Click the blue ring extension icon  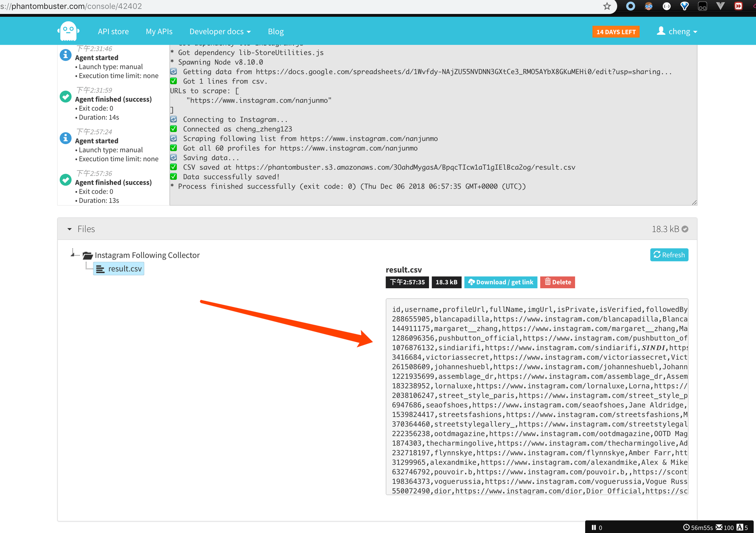(x=631, y=6)
